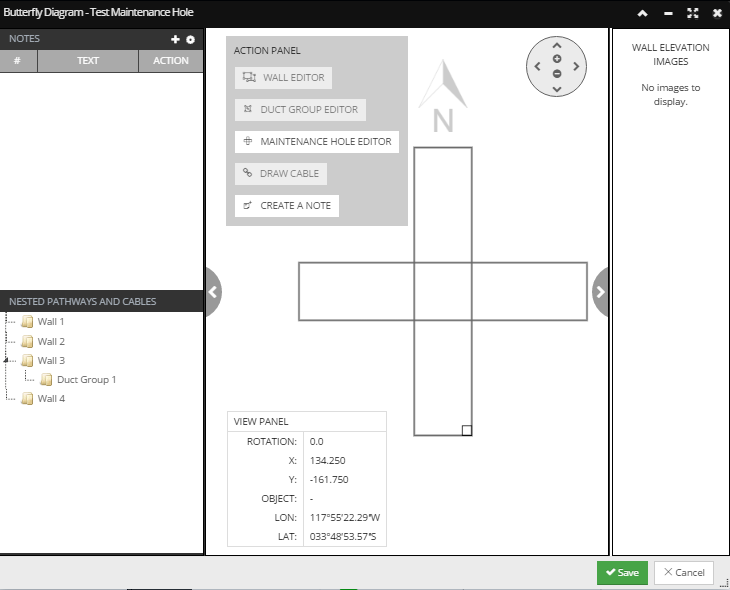The height and width of the screenshot is (590, 730).
Task: Click the dialog resize grip corner
Action: pyautogui.click(x=724, y=584)
